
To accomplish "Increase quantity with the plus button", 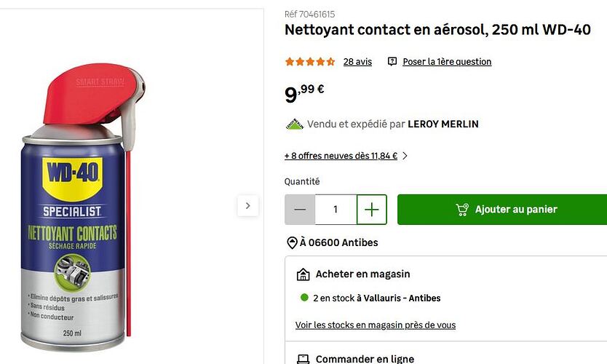I will click(372, 210).
